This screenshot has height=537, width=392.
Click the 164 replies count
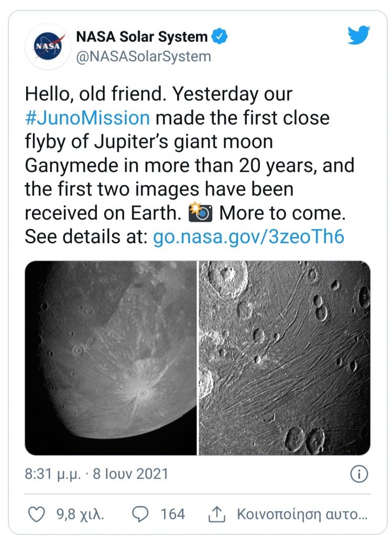(x=172, y=513)
